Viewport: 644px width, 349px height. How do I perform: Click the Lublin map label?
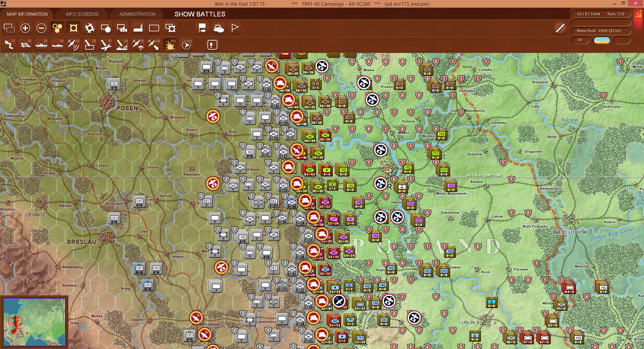point(467,322)
